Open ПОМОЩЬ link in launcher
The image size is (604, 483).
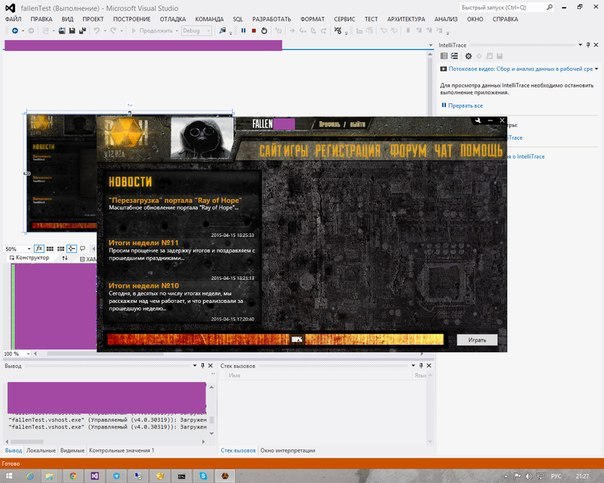click(x=482, y=151)
